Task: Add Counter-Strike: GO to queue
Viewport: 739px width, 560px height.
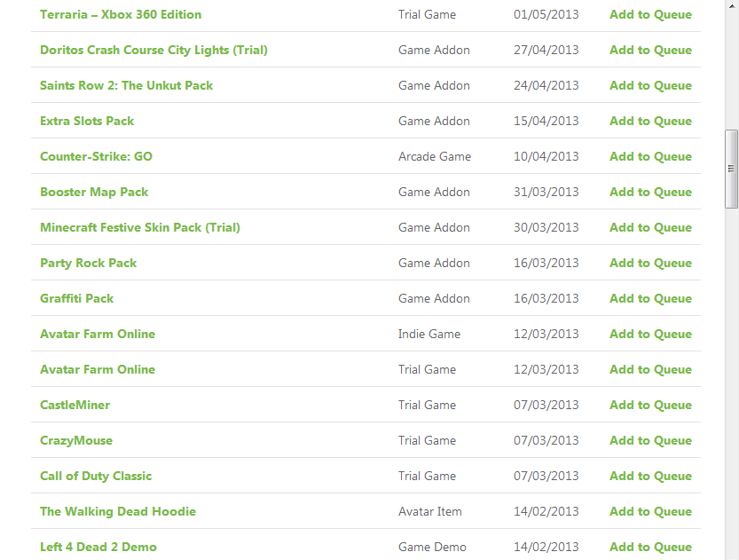Action: click(x=650, y=156)
